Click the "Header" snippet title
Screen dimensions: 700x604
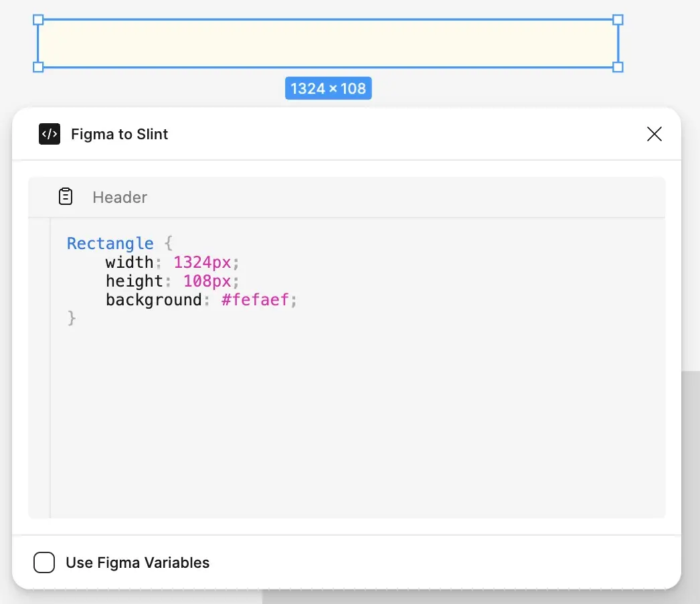coord(120,198)
